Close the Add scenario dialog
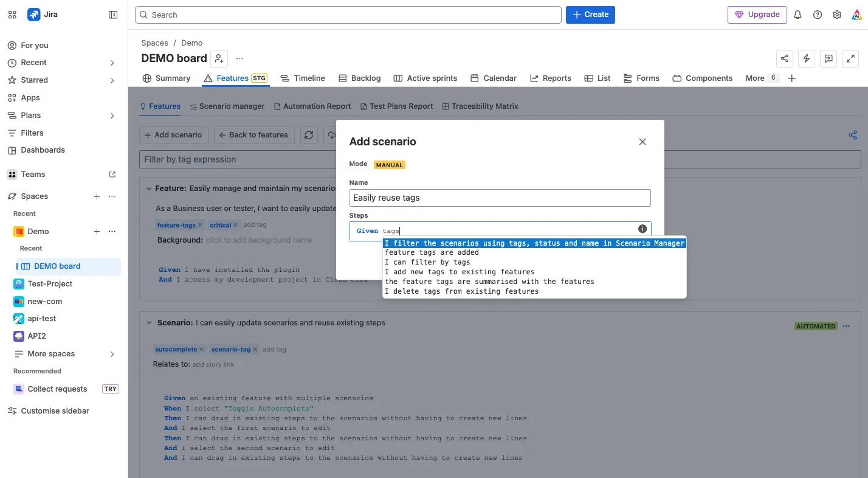 (x=642, y=142)
